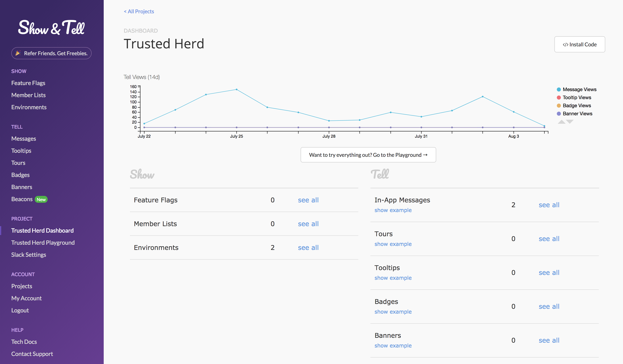The width and height of the screenshot is (623, 364).
Task: Click the July 25 peak data point
Action: pos(237,89)
